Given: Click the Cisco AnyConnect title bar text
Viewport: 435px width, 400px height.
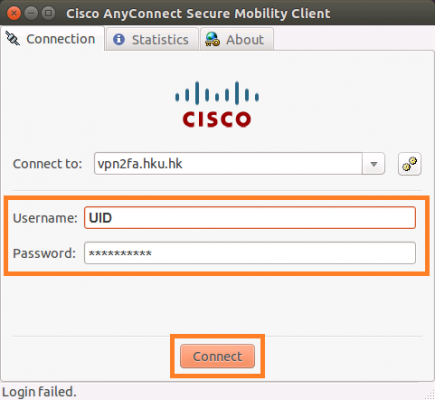Looking at the screenshot, I should click(198, 14).
